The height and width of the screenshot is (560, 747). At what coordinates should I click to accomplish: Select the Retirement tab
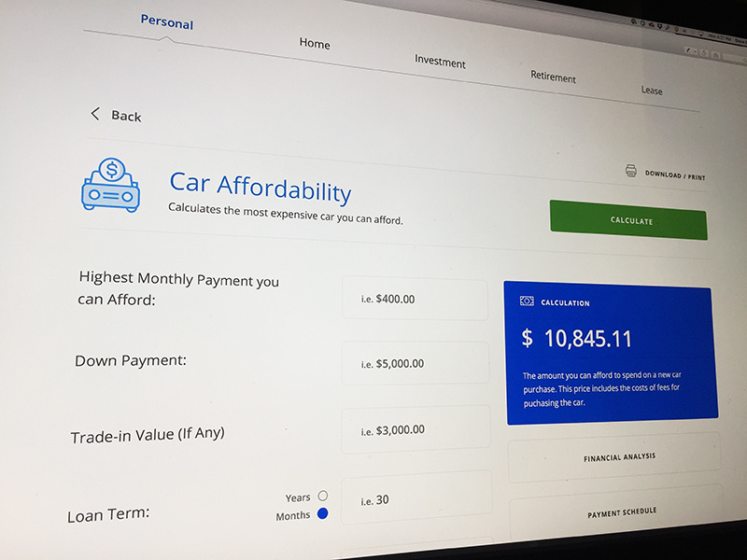tap(553, 77)
